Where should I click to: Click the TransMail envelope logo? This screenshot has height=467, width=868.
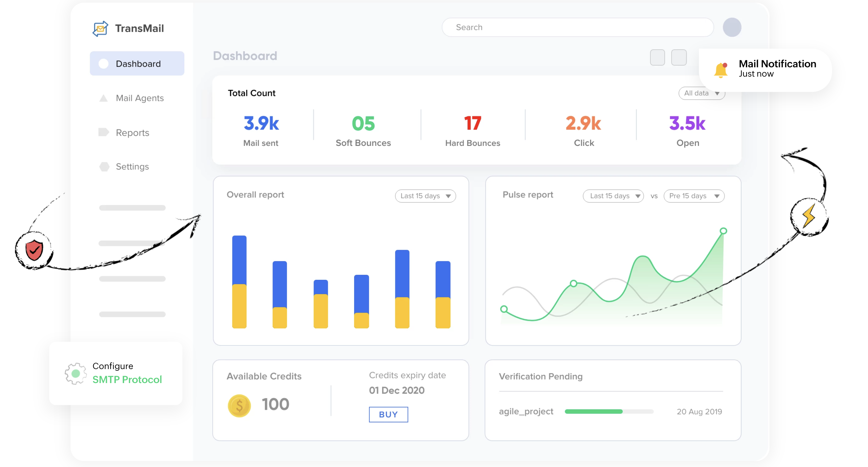[x=100, y=28]
